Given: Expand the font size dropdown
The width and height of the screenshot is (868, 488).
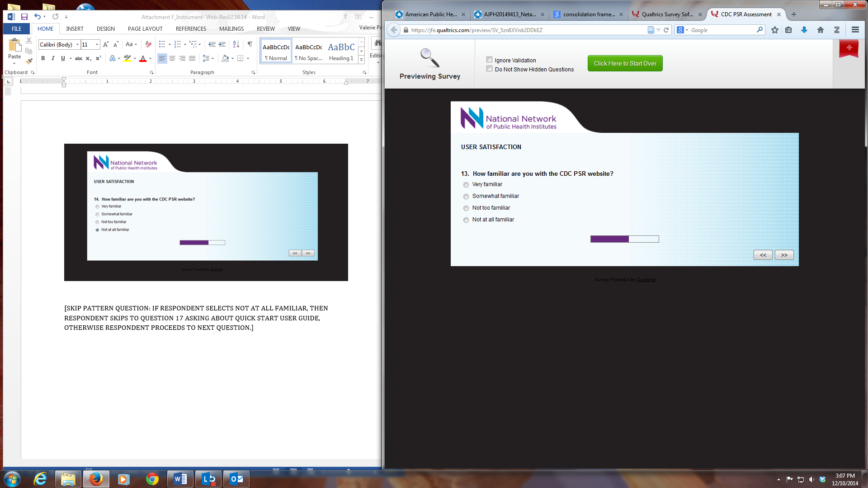Looking at the screenshot, I should coord(97,44).
